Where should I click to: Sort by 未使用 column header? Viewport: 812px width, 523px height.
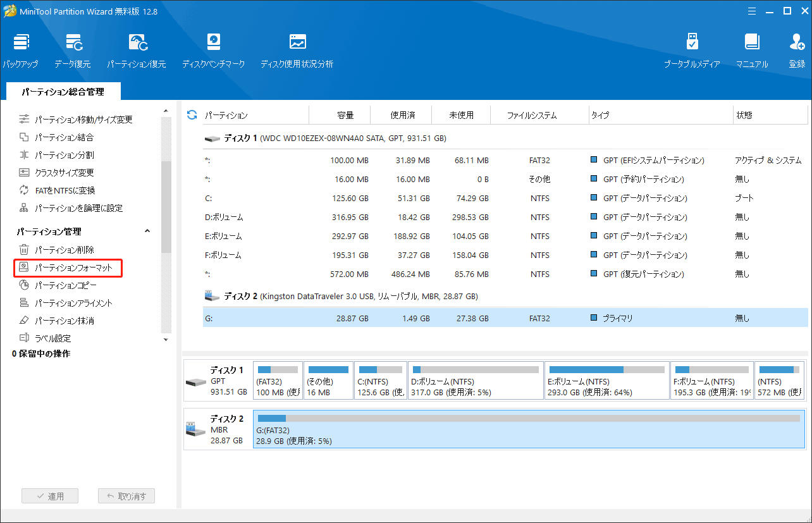(x=461, y=115)
